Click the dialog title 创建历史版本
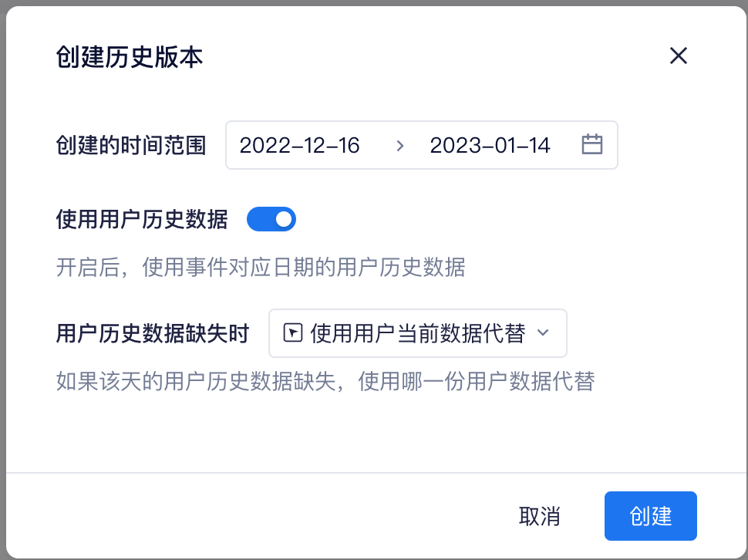 pos(130,57)
